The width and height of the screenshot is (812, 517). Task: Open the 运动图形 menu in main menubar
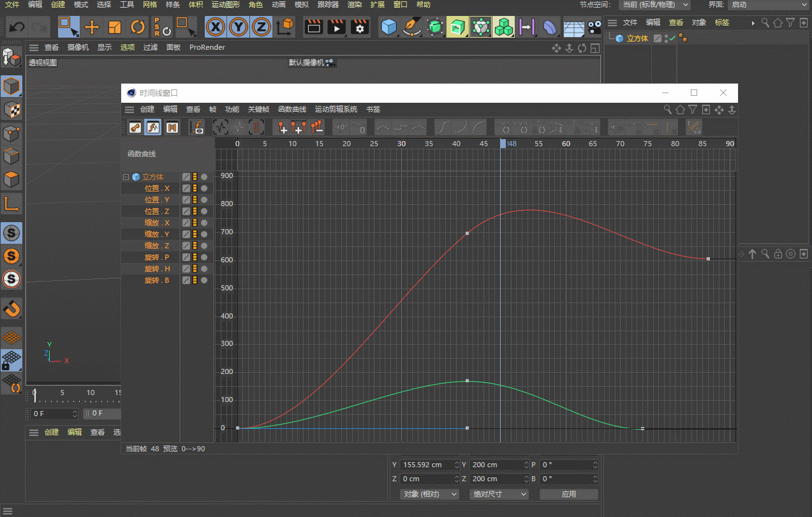[x=226, y=4]
